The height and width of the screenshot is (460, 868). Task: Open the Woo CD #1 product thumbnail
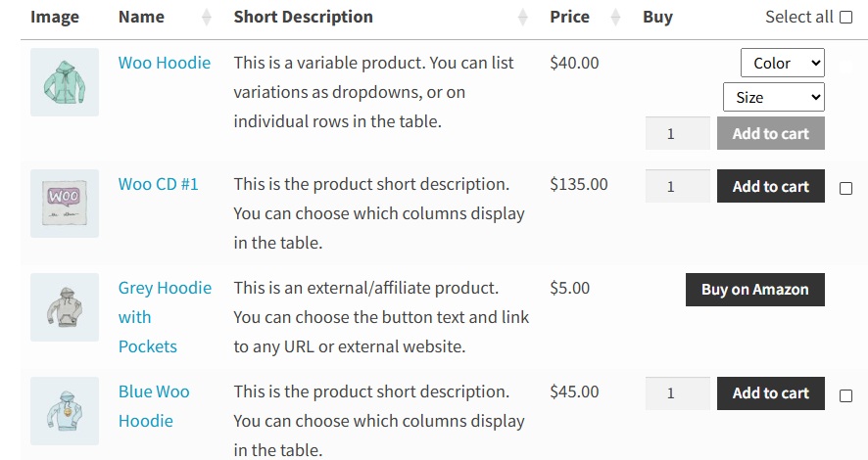click(65, 204)
